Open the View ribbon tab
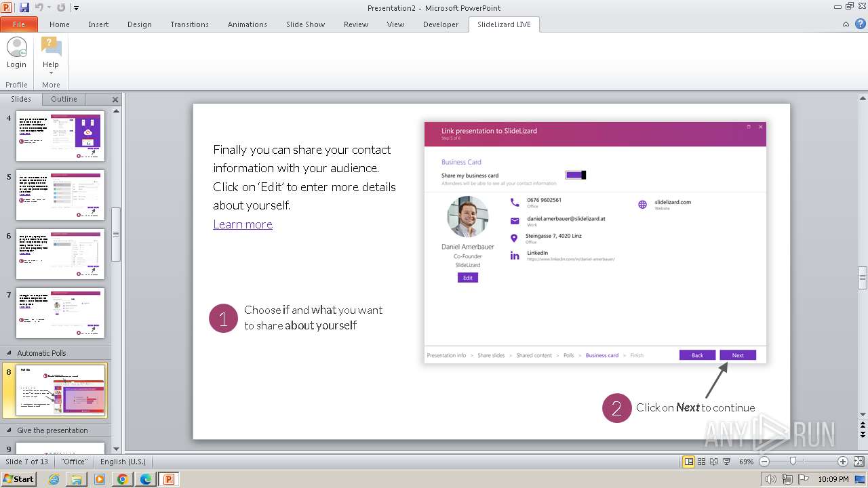 395,24
